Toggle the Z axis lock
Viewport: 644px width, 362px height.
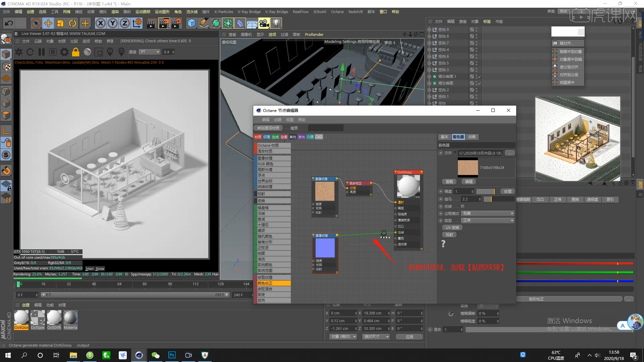[x=125, y=23]
